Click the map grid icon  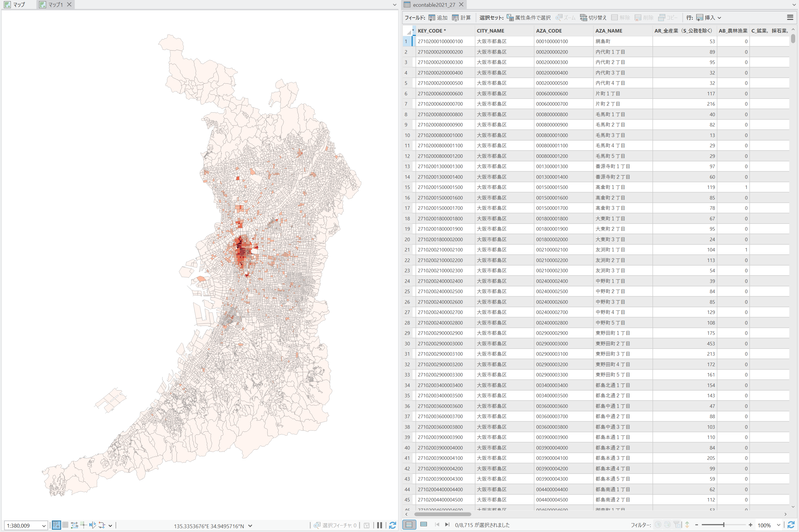click(65, 525)
